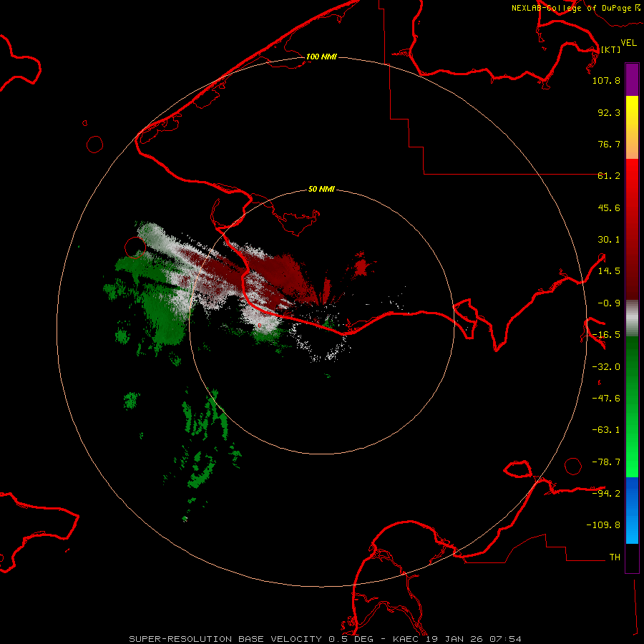
Task: Click the 76.7 value on the velocity scale
Action: 609,144
